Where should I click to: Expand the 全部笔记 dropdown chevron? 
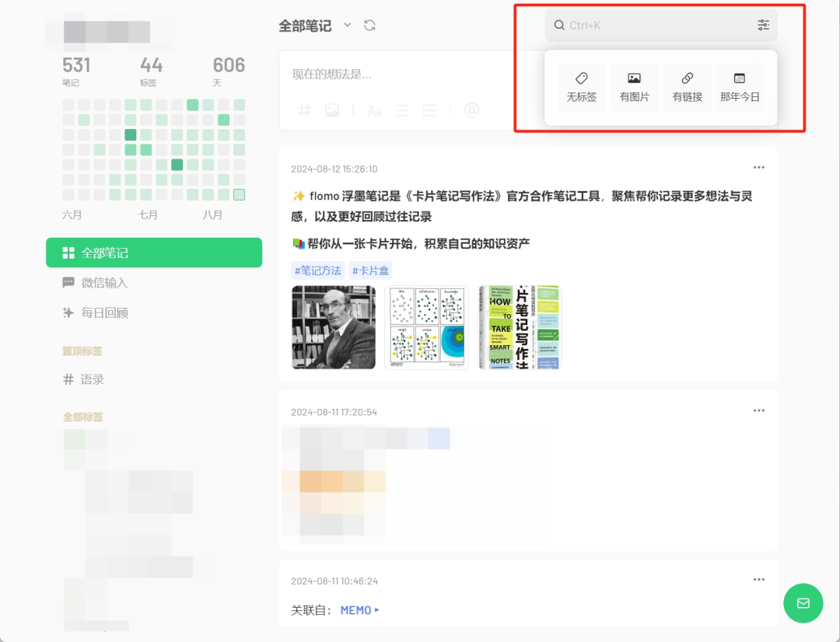(347, 25)
